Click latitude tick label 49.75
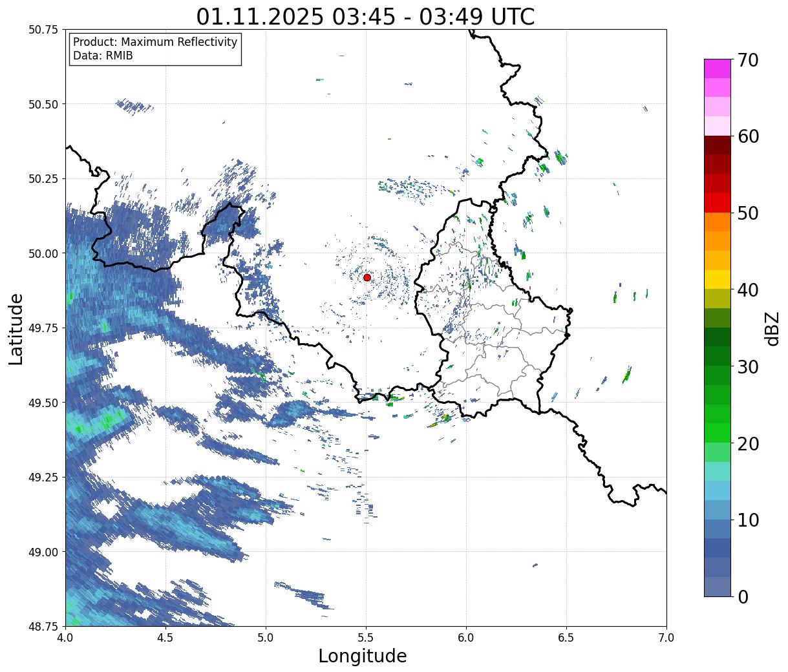Viewport: 788px width, 672px height. [43, 328]
